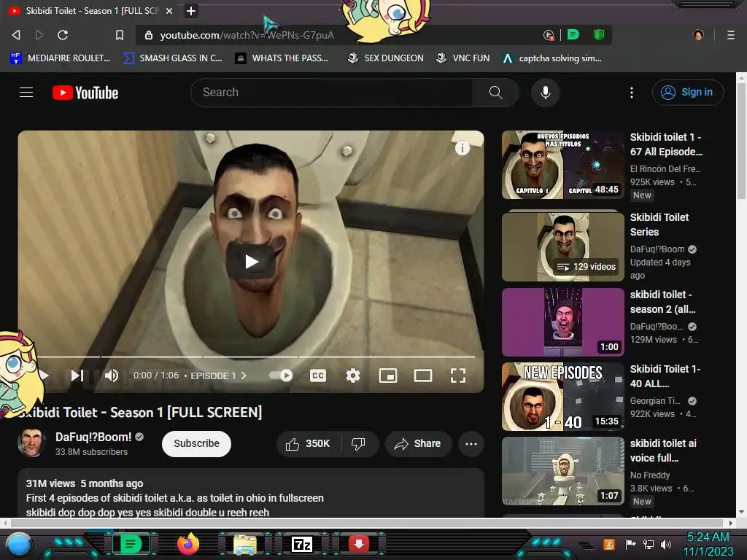Close the Skibidi Toilet browser tab

pos(169,10)
